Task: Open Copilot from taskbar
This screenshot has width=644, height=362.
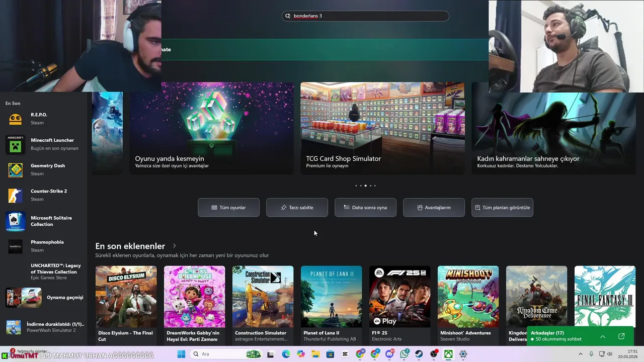Action: coord(301,354)
